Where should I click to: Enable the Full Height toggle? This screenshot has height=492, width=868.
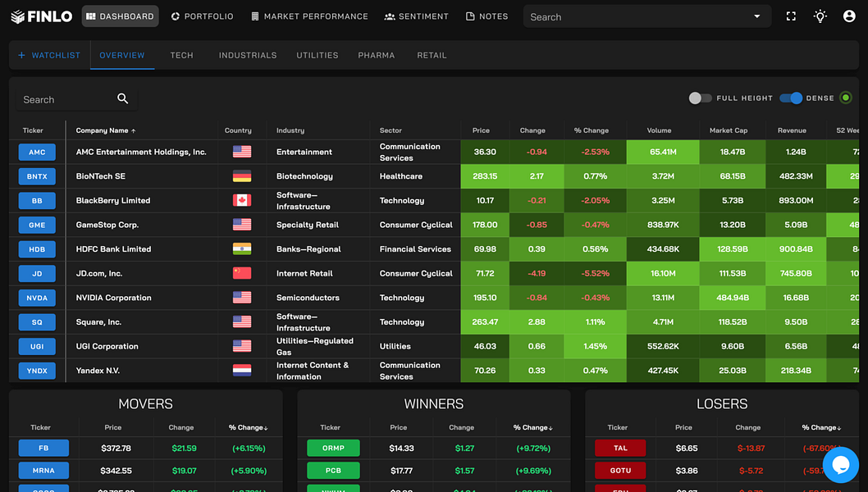pos(700,98)
